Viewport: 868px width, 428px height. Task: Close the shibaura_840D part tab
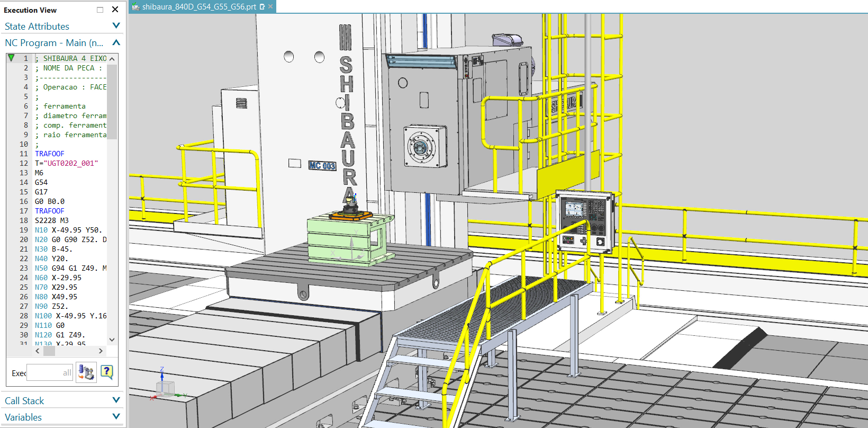click(270, 7)
